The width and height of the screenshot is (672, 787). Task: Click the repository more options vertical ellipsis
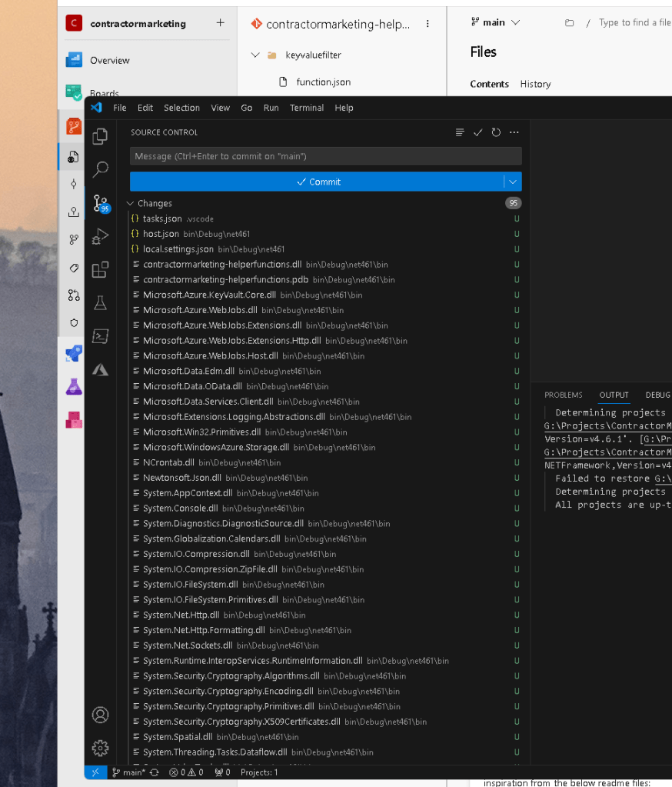click(427, 24)
